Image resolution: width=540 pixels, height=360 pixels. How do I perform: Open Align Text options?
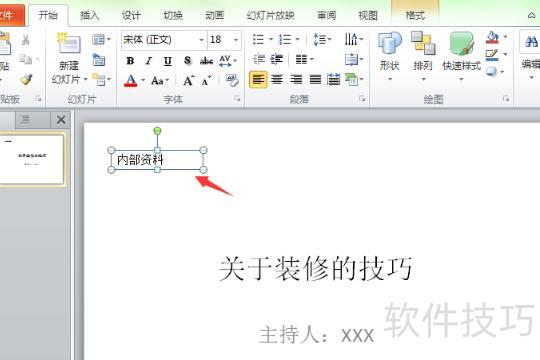pyautogui.click(x=351, y=60)
